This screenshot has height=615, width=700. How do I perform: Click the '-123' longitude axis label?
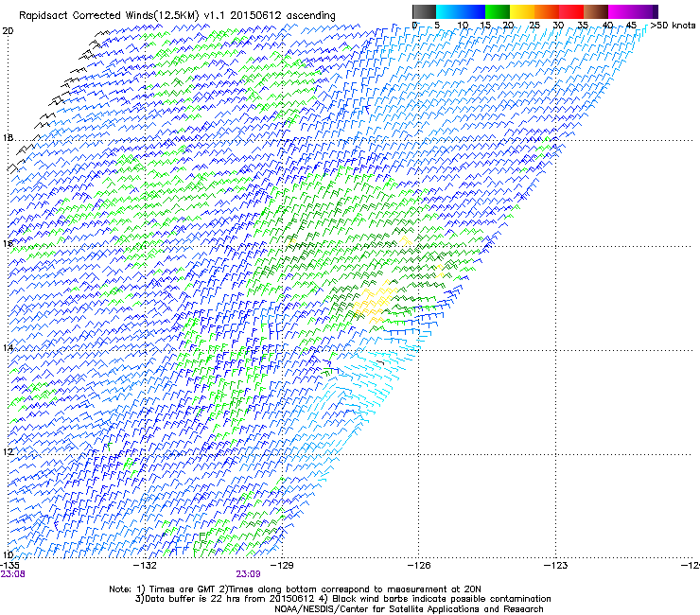point(555,566)
